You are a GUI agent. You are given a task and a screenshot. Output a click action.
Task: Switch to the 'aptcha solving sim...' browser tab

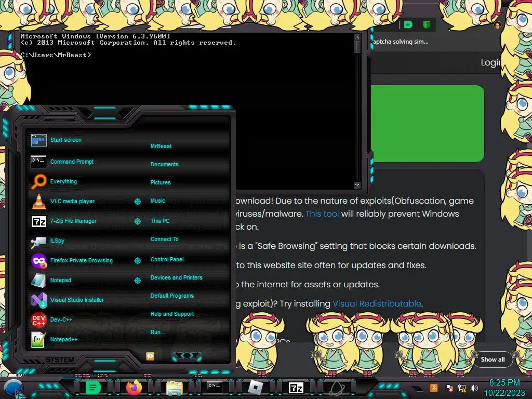click(401, 42)
